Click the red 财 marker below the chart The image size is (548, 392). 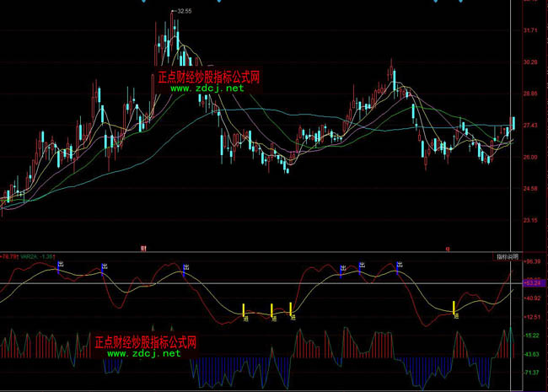coord(143,249)
